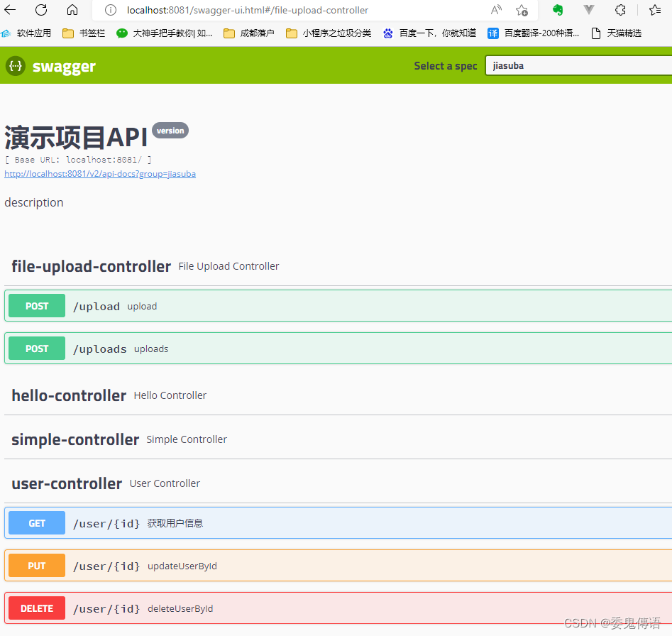Open the http://localhost:8081/v2/api-docs link

[x=99, y=173]
